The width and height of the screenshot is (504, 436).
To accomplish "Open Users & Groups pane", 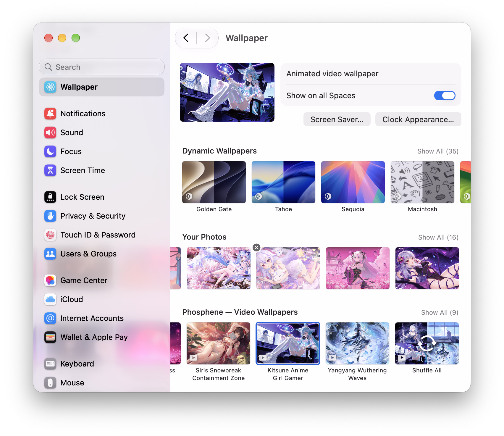I will [102, 254].
